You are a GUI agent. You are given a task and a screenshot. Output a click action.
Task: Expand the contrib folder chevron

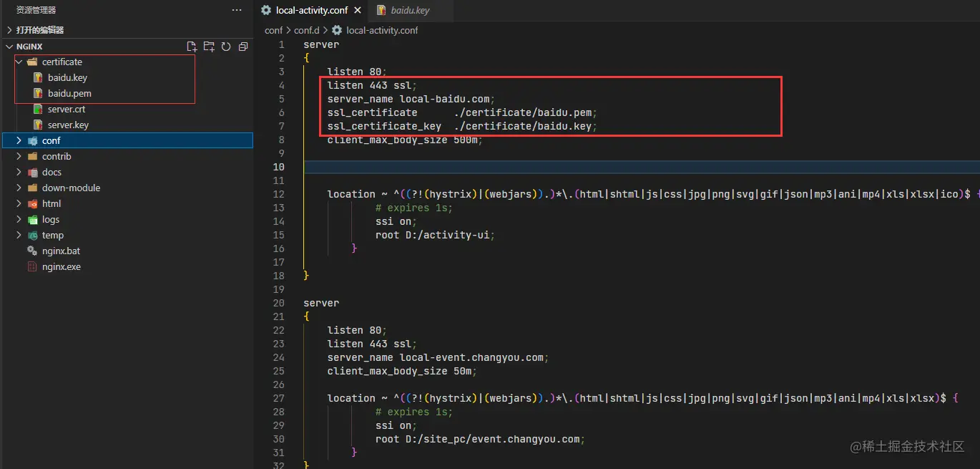click(19, 156)
